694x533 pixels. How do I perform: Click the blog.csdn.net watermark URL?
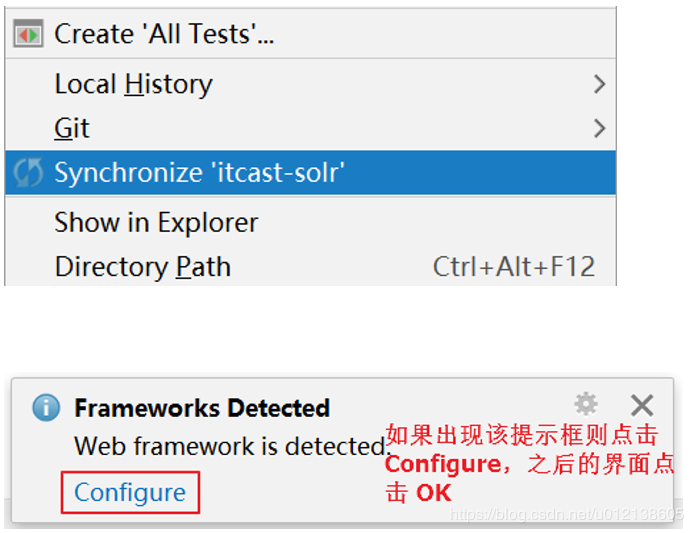click(x=568, y=514)
